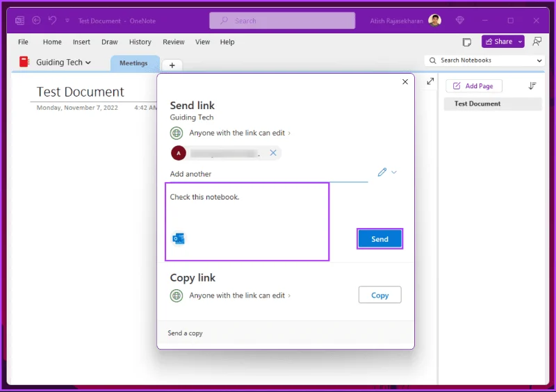Expand the Search Notebooks scope dropdown
Screen dimensions: 556x392
pyautogui.click(x=539, y=60)
